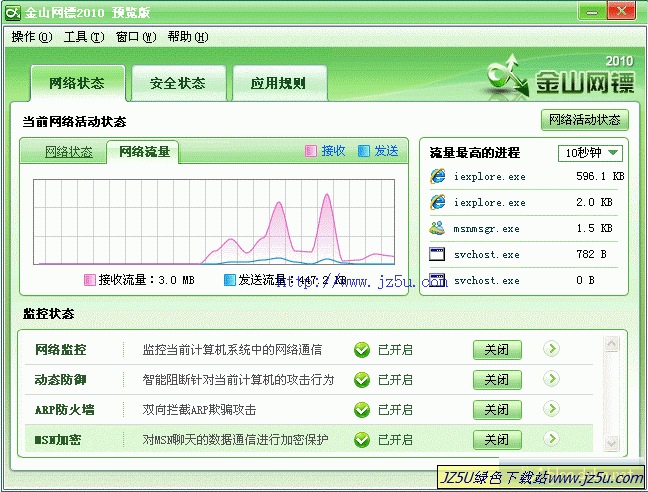
Task: Click the 782 B traffic value
Action: [591, 254]
